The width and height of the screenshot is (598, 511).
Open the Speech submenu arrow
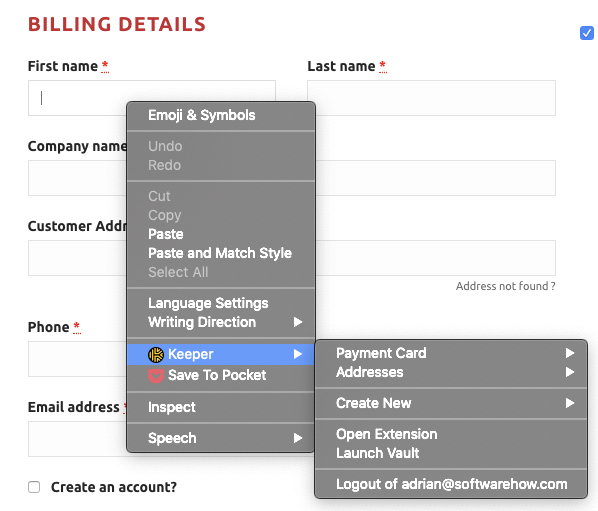(298, 438)
